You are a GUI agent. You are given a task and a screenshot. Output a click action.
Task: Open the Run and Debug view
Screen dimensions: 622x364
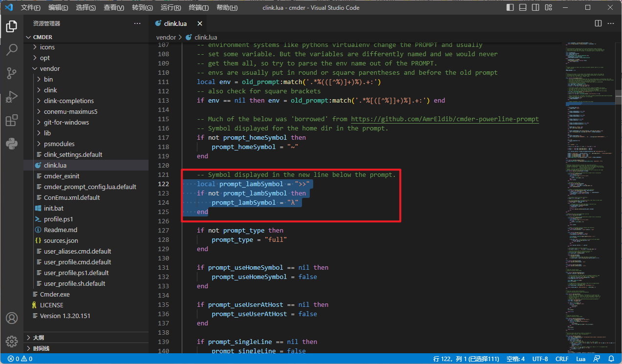[x=12, y=97]
